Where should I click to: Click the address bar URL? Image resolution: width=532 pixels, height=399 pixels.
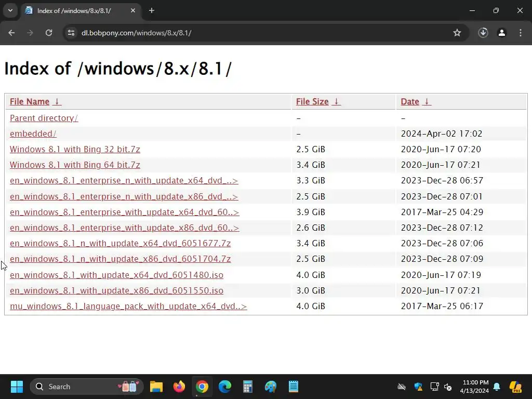click(137, 33)
